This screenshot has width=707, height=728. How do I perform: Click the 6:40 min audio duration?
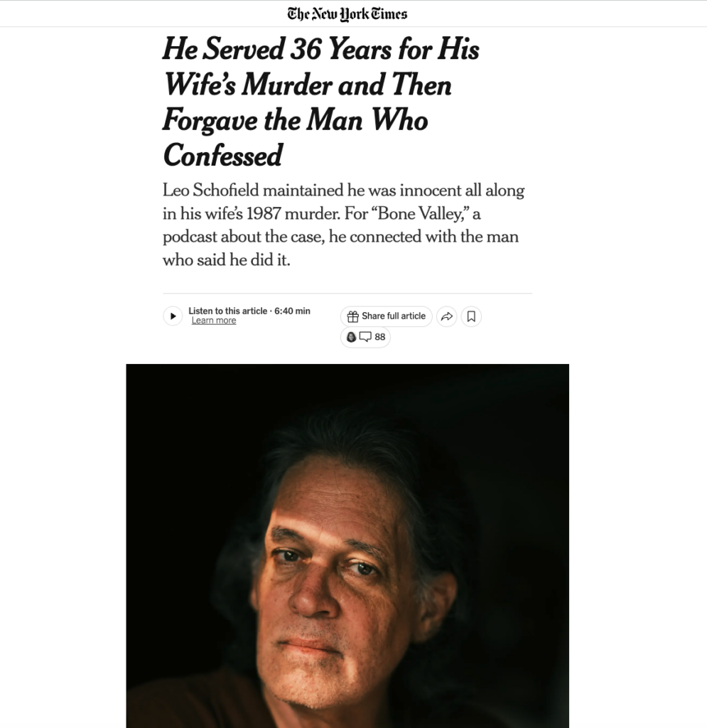pyautogui.click(x=292, y=311)
